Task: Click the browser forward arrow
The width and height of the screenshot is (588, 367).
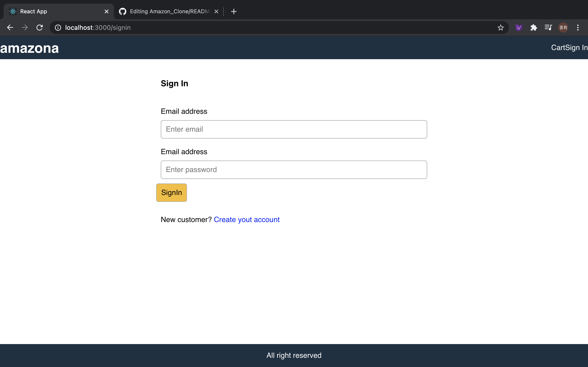Action: tap(25, 28)
